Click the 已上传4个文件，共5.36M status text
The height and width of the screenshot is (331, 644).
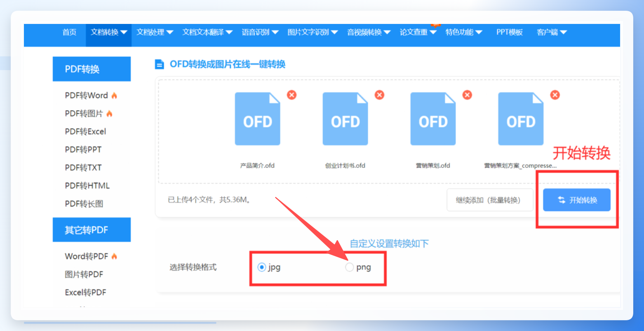click(x=209, y=200)
